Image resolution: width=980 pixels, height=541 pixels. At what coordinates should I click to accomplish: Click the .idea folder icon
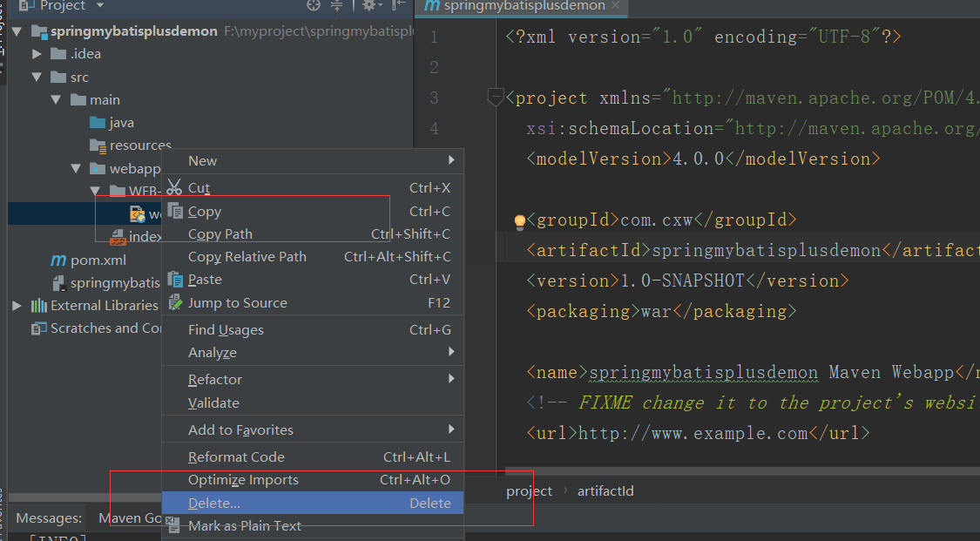click(x=58, y=54)
